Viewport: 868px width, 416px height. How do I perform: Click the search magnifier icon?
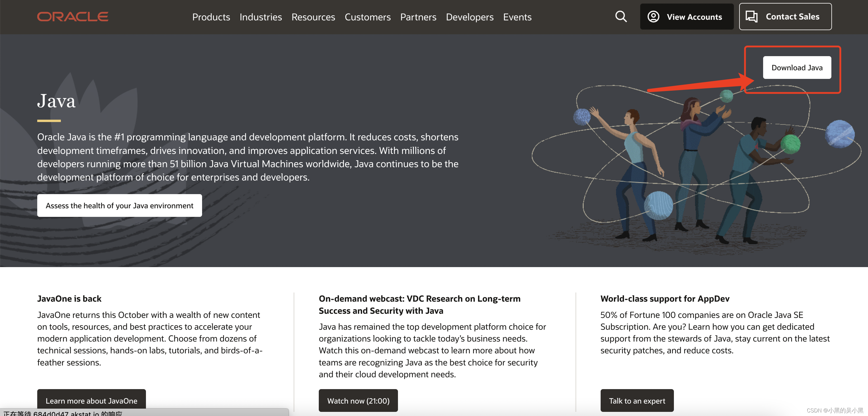621,17
